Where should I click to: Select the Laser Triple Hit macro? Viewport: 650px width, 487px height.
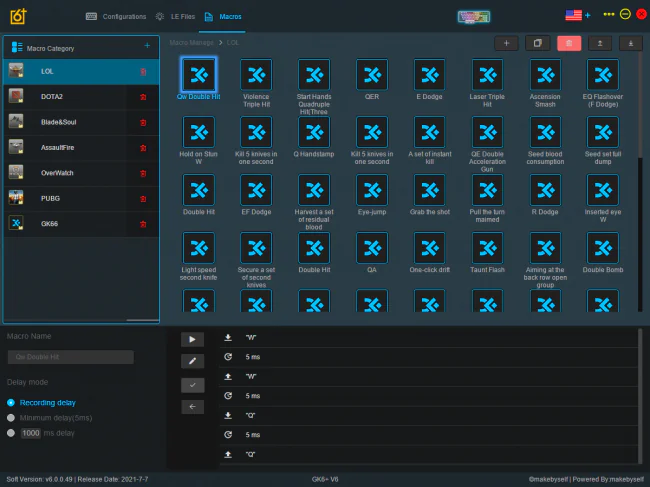488,75
